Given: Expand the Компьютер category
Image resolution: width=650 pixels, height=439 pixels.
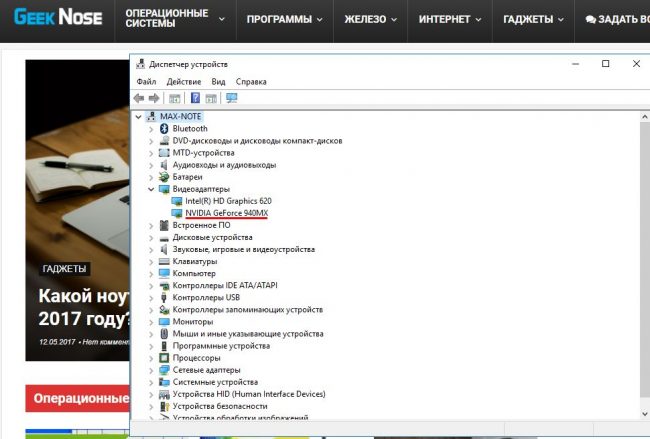Looking at the screenshot, I should pyautogui.click(x=151, y=274).
